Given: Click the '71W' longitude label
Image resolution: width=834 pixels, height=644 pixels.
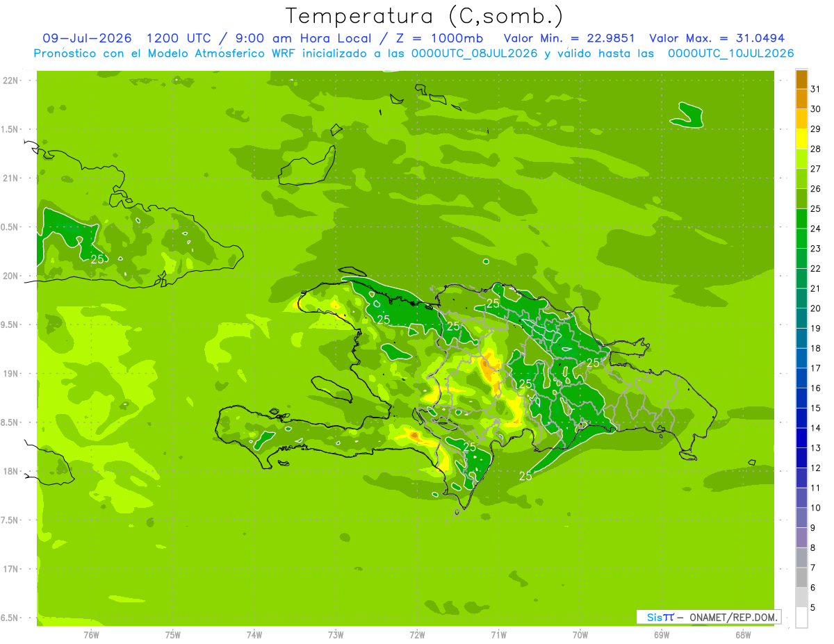Looking at the screenshot, I should click(498, 635).
